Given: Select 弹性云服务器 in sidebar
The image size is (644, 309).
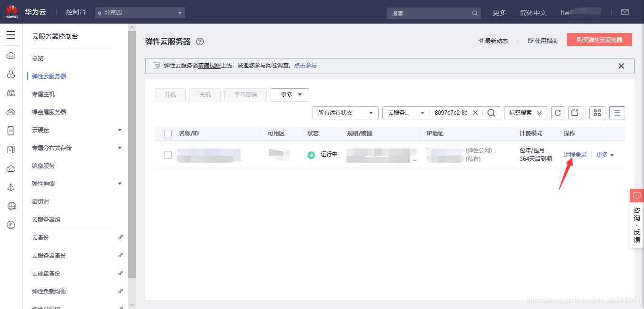Looking at the screenshot, I should pyautogui.click(x=49, y=76).
